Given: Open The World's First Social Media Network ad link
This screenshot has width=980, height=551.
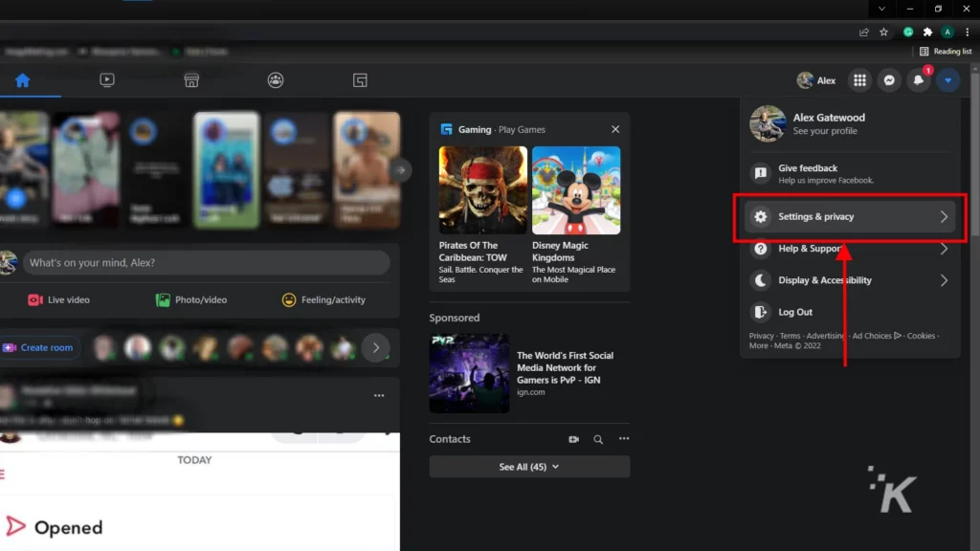Looking at the screenshot, I should click(x=565, y=367).
